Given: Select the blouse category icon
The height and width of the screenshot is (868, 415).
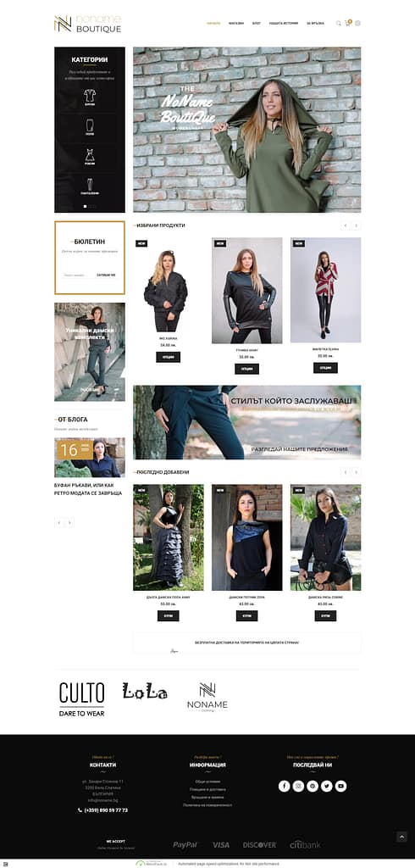Looking at the screenshot, I should pos(90,95).
